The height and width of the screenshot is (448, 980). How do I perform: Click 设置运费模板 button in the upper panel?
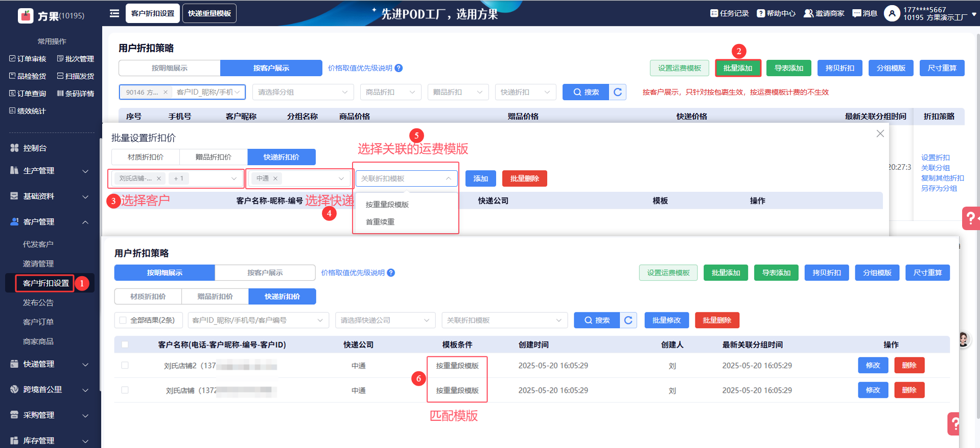tap(680, 68)
